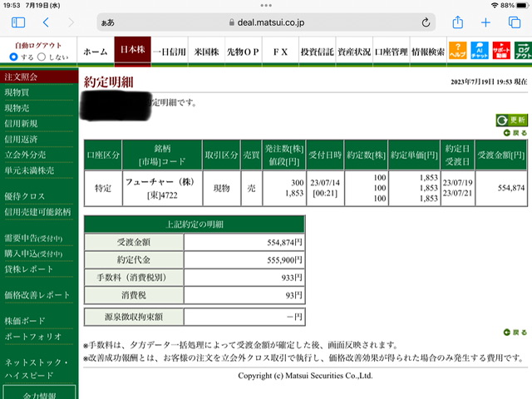Open the 投資信託 tab
532x399 pixels.
(x=317, y=52)
